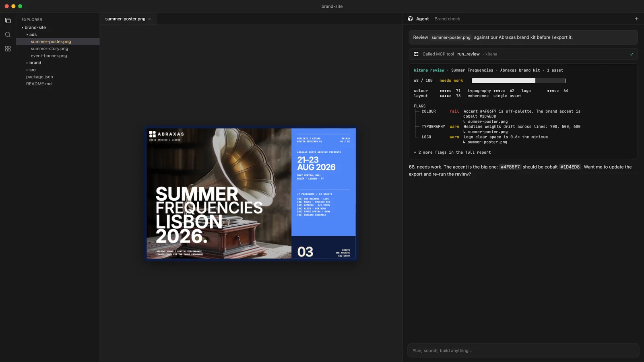Click the MCP tool icon beside run_review
The image size is (644, 362).
tap(416, 54)
